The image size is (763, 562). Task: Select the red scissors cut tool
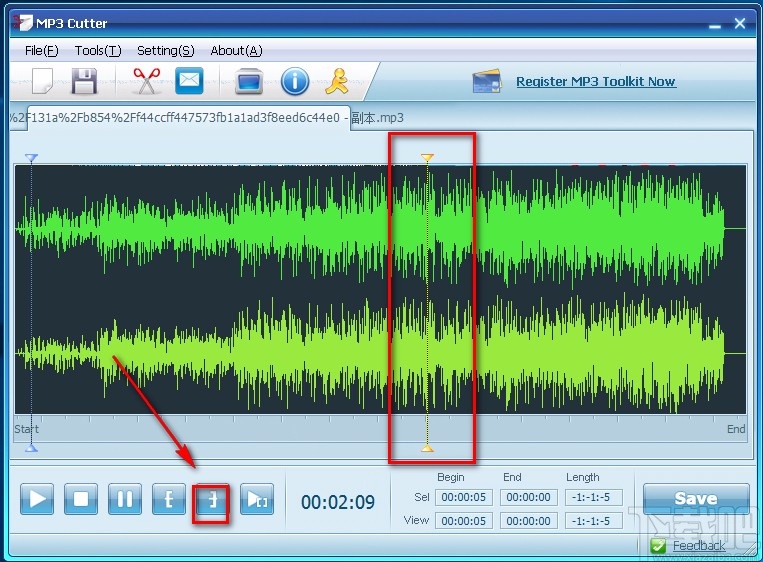tap(146, 81)
